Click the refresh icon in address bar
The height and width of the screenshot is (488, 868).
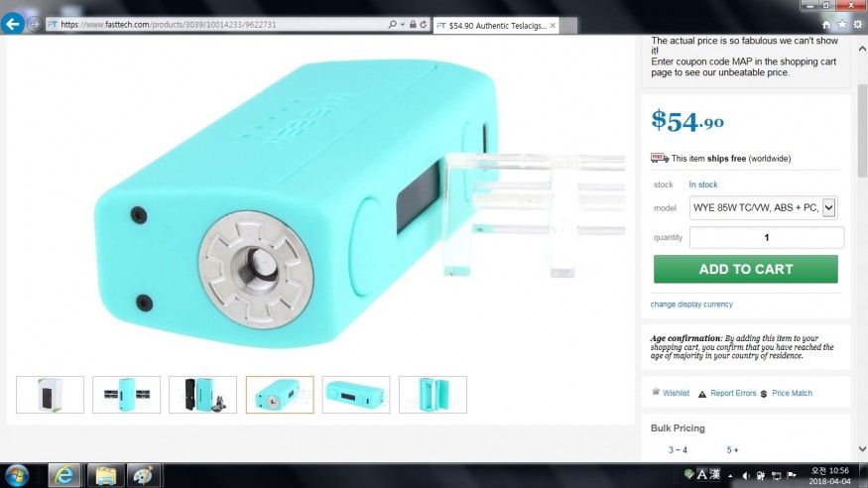(423, 25)
